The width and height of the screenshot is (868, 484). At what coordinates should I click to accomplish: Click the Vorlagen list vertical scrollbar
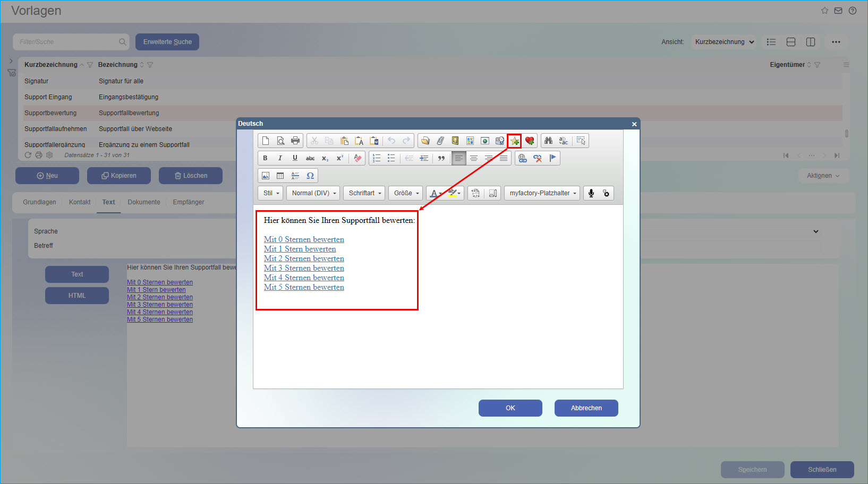coord(846,134)
